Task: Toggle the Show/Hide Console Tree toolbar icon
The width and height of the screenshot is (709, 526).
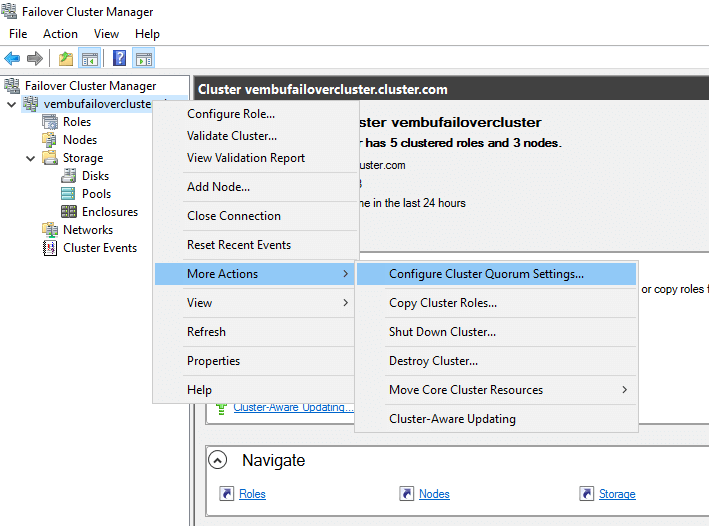Action: tap(90, 58)
